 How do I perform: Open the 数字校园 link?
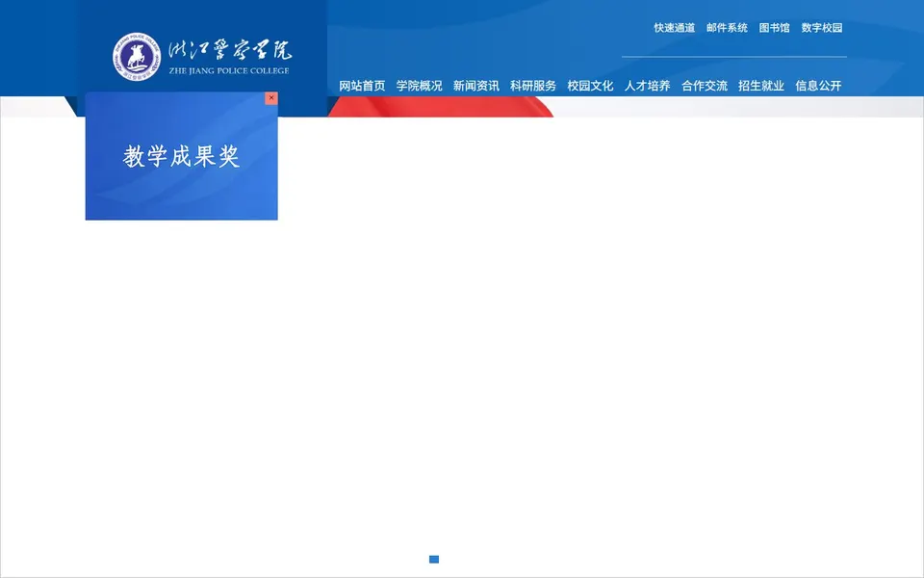click(x=822, y=28)
